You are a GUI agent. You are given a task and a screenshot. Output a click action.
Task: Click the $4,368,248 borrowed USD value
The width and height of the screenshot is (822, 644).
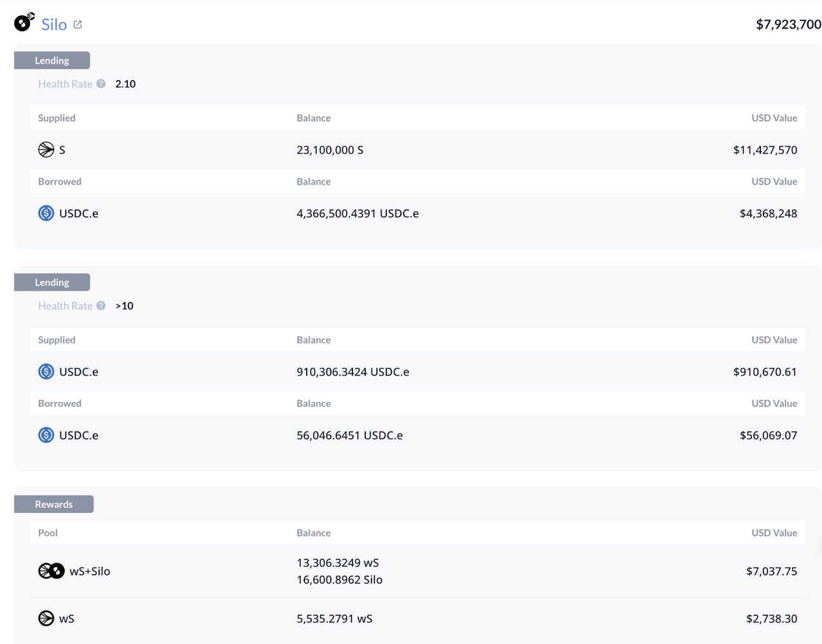pos(768,213)
